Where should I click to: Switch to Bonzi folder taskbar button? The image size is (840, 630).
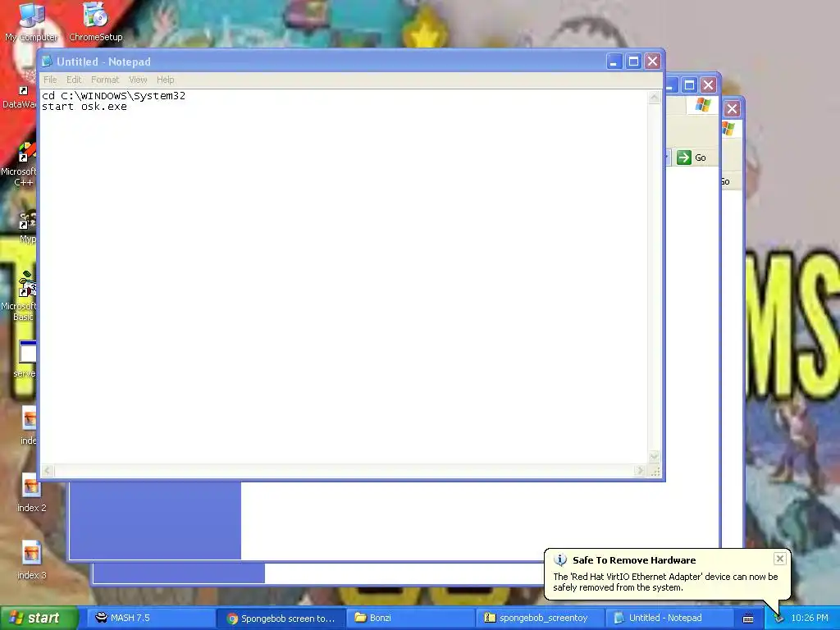pyautogui.click(x=410, y=619)
